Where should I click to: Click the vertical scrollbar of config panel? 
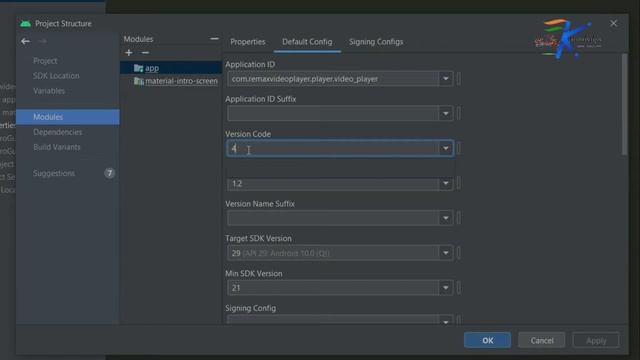pos(624,104)
